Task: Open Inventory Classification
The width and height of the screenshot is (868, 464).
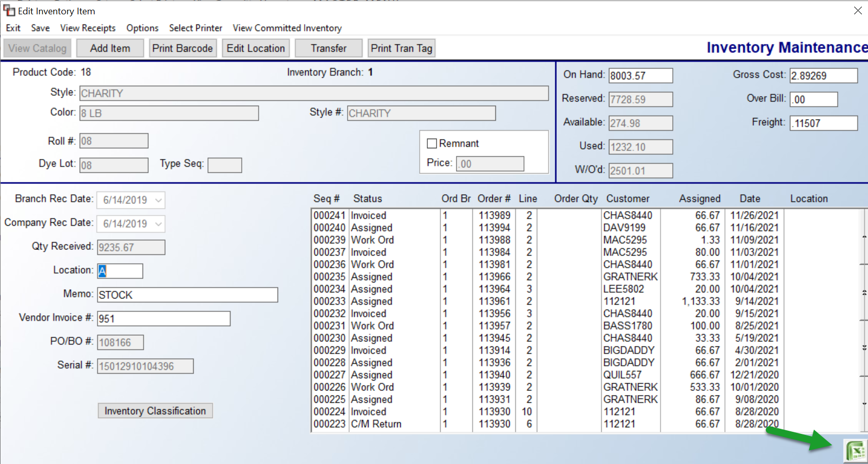Action: 155,411
